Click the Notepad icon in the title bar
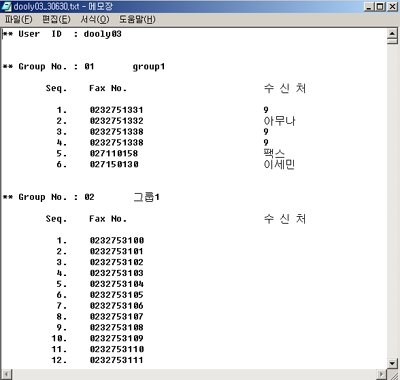Screen dimensions: 400x380 pyautogui.click(x=6, y=6)
